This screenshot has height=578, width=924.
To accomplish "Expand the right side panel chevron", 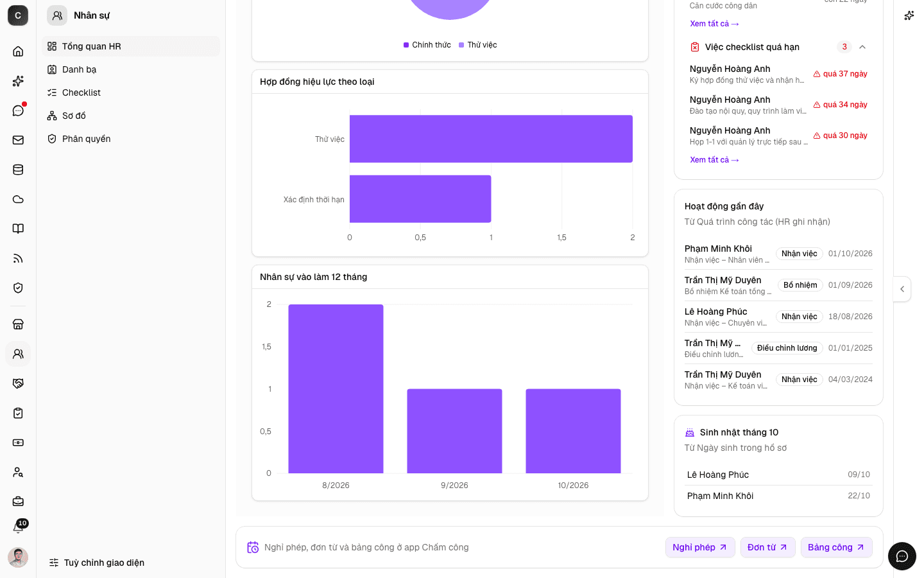I will [x=902, y=289].
